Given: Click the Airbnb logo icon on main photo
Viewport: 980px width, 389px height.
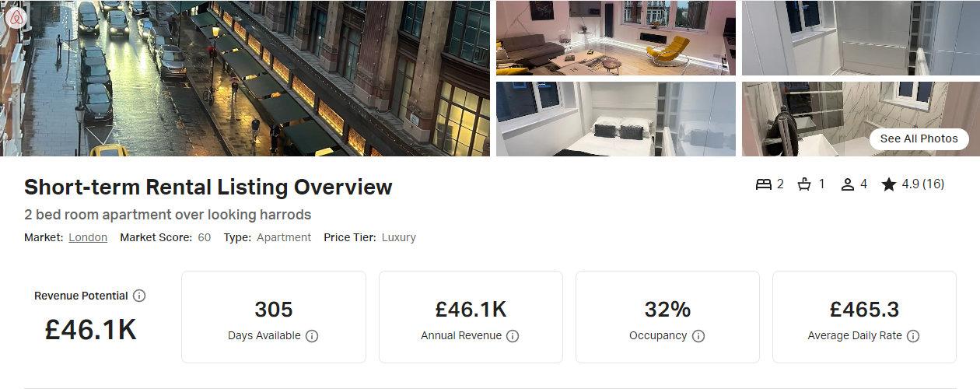Looking at the screenshot, I should click(x=17, y=18).
